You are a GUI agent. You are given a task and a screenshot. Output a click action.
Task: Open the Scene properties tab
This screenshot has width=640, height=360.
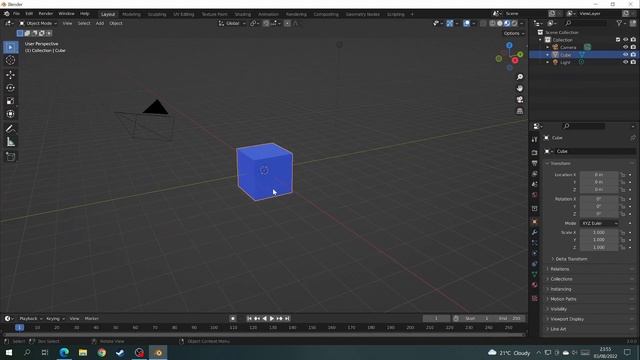click(535, 184)
